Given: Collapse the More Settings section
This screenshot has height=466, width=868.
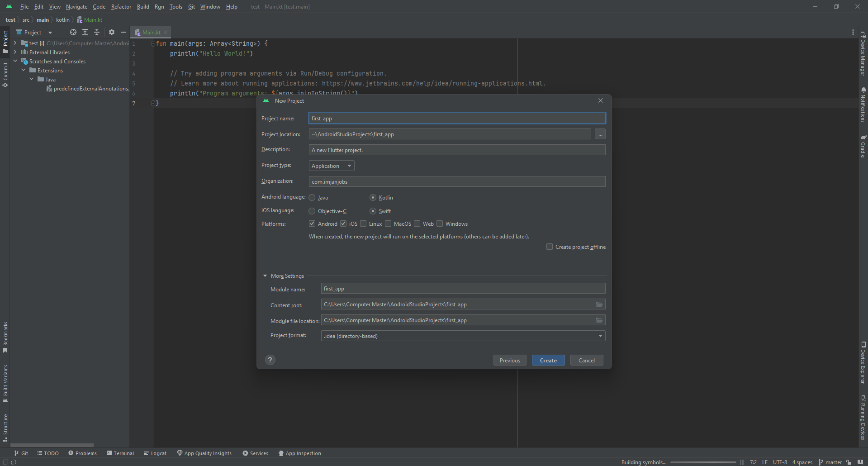Looking at the screenshot, I should pos(265,276).
